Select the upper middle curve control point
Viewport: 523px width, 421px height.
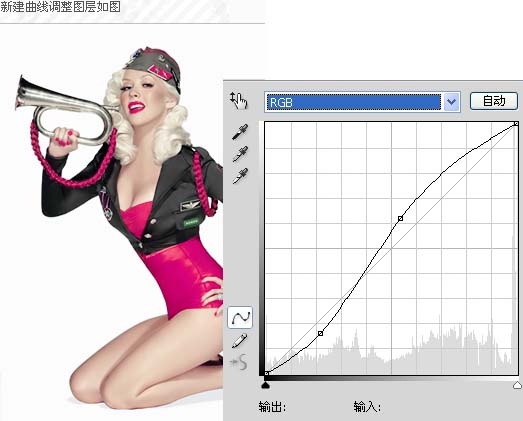(401, 219)
